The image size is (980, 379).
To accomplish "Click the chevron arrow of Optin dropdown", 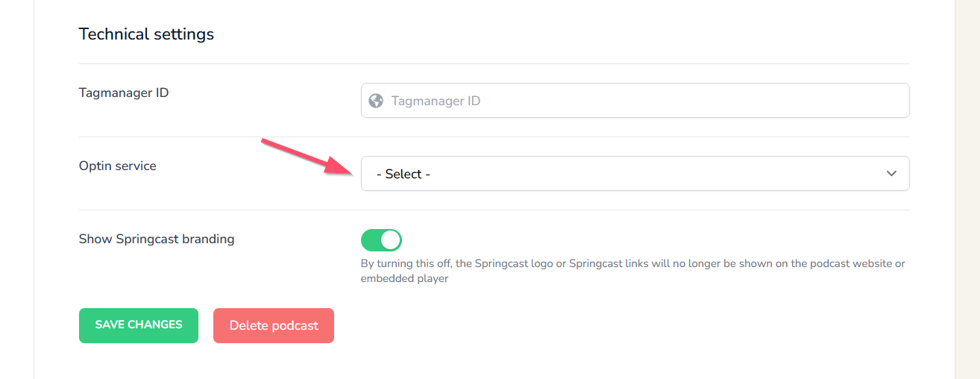I will 891,174.
